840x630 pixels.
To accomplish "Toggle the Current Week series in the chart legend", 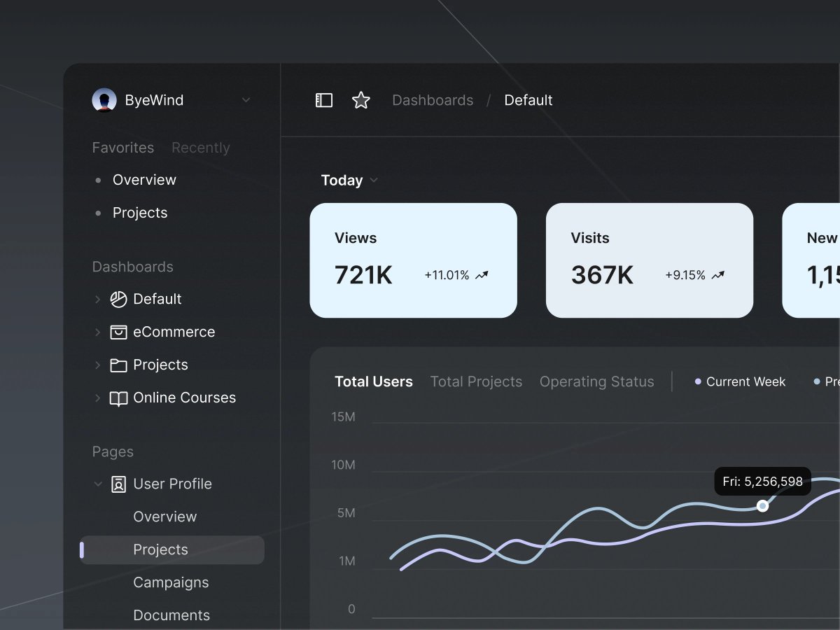I will tap(740, 381).
